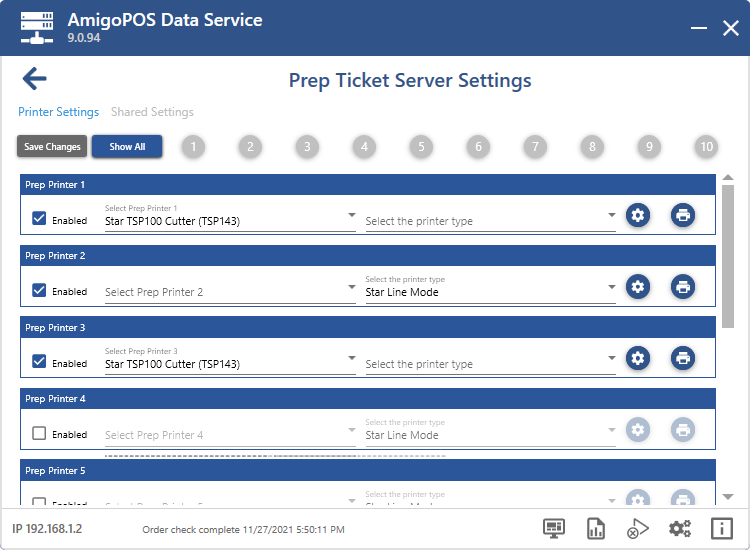Jump to printer number 5 circle
Image resolution: width=750 pixels, height=550 pixels.
[x=421, y=146]
